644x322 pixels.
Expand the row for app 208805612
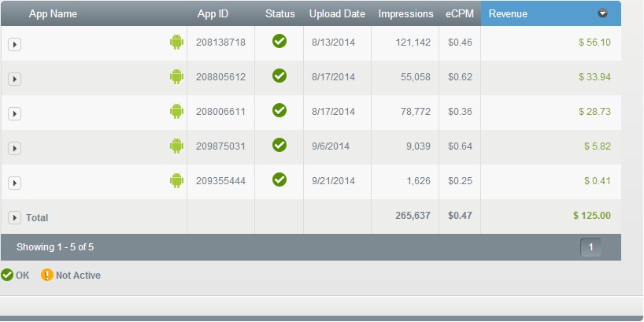pyautogui.click(x=14, y=79)
